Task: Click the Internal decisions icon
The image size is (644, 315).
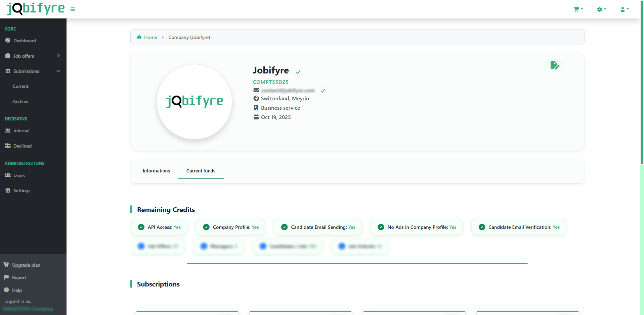Action: click(8, 130)
